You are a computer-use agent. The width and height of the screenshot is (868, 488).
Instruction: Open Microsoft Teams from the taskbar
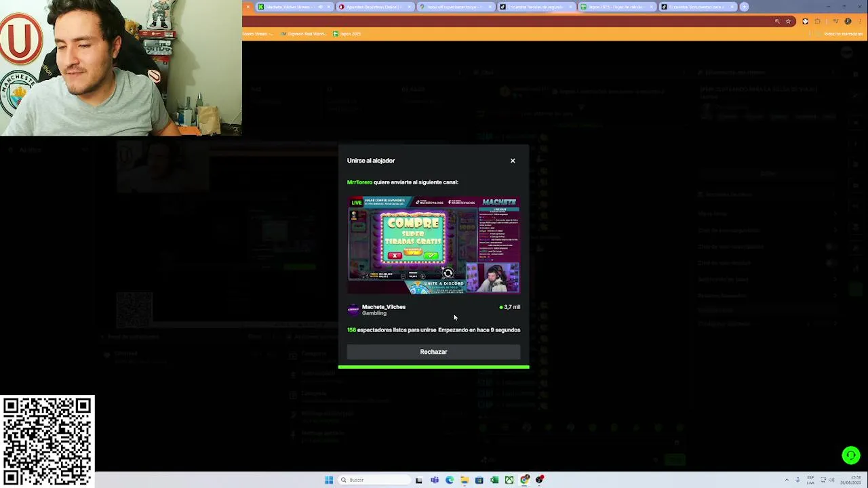point(435,480)
